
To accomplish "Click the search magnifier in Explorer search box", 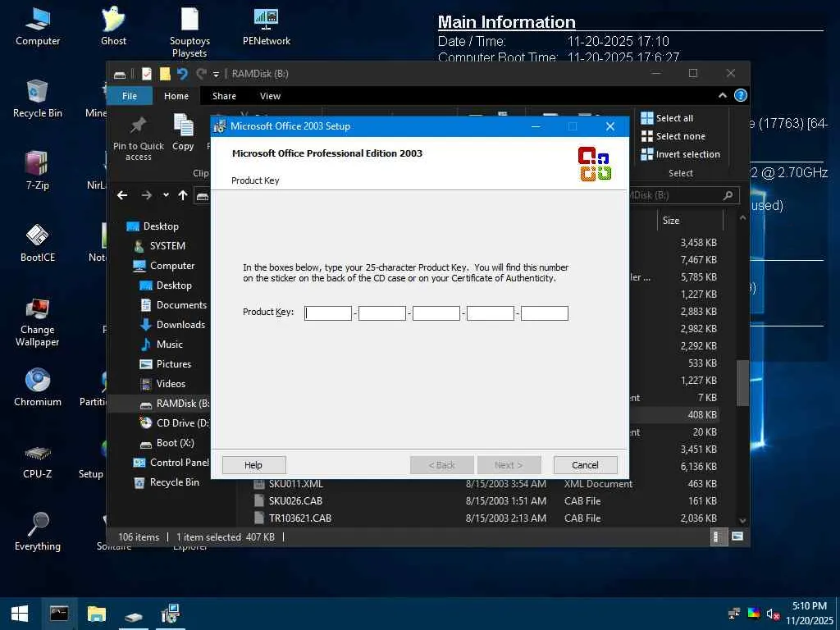I will click(728, 195).
